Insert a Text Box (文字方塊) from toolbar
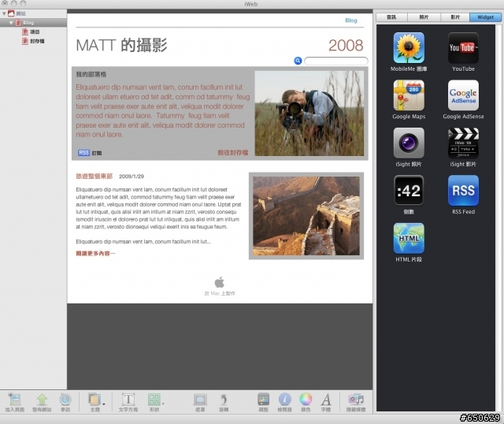Viewport: 504px width, 424px height. click(128, 400)
